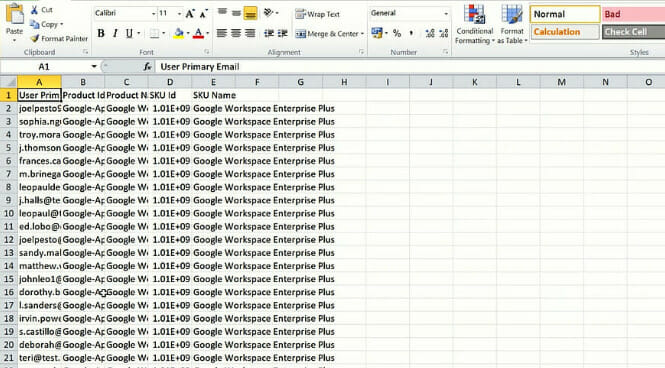Open the Clipboard group dialog launcher
Viewport: 665px width, 368px height.
pos(85,52)
